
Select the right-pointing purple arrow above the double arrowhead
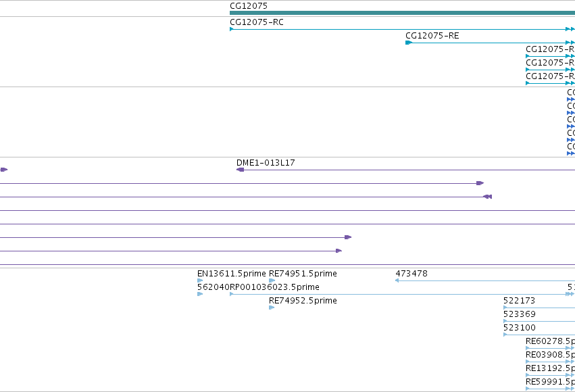pos(480,183)
